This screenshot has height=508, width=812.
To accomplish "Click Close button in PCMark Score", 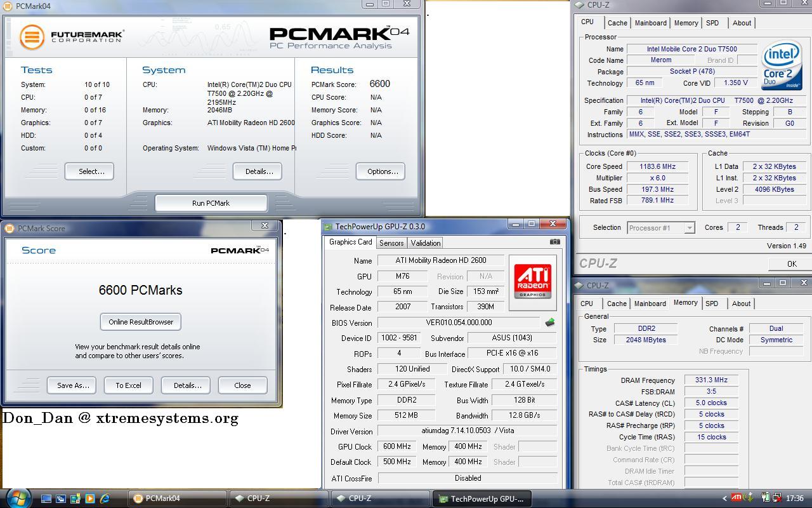I will coord(242,385).
